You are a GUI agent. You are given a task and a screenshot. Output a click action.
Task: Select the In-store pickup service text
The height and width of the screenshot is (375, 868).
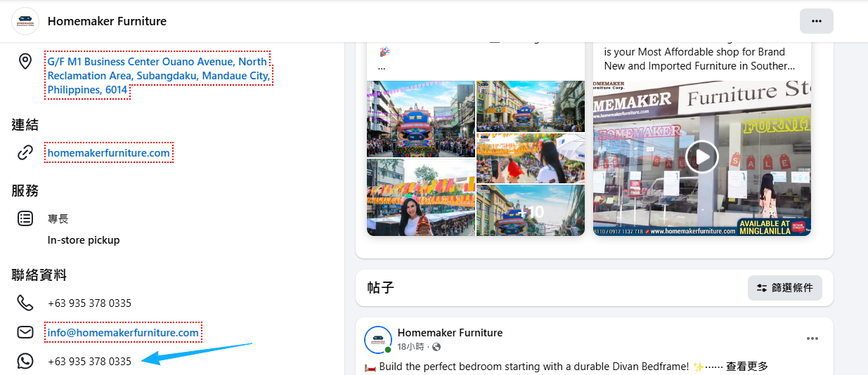(84, 240)
